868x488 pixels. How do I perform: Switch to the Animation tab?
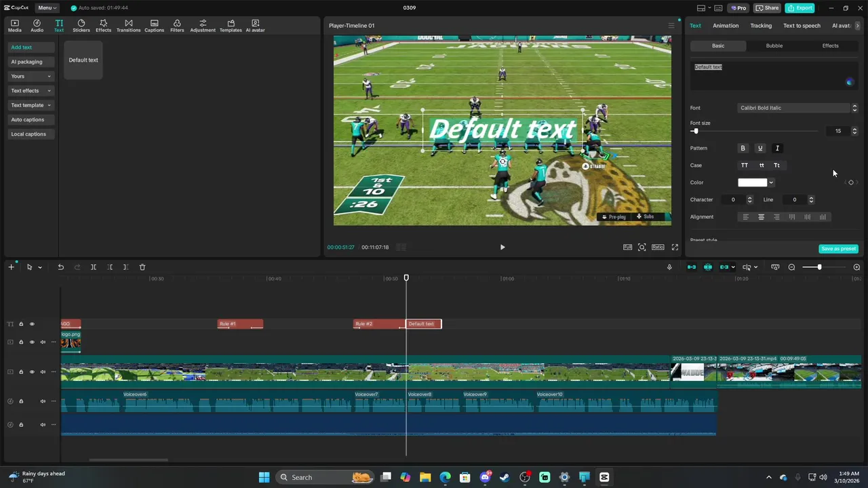point(726,26)
